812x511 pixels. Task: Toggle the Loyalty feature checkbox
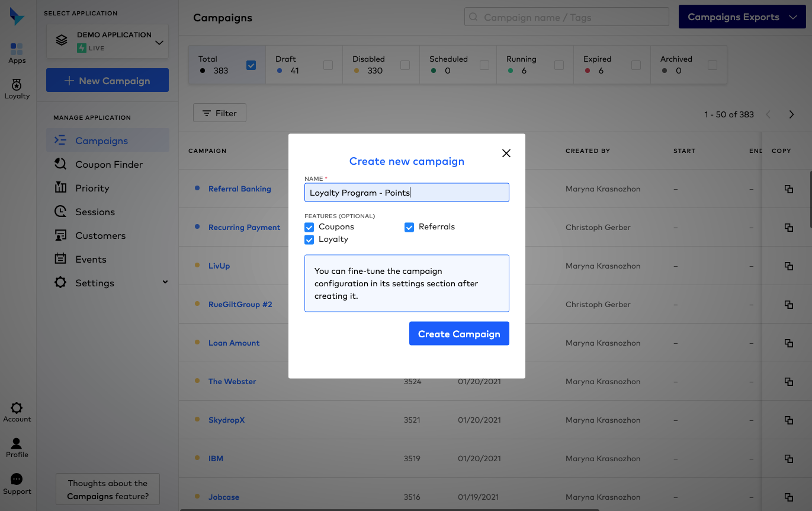pyautogui.click(x=309, y=239)
